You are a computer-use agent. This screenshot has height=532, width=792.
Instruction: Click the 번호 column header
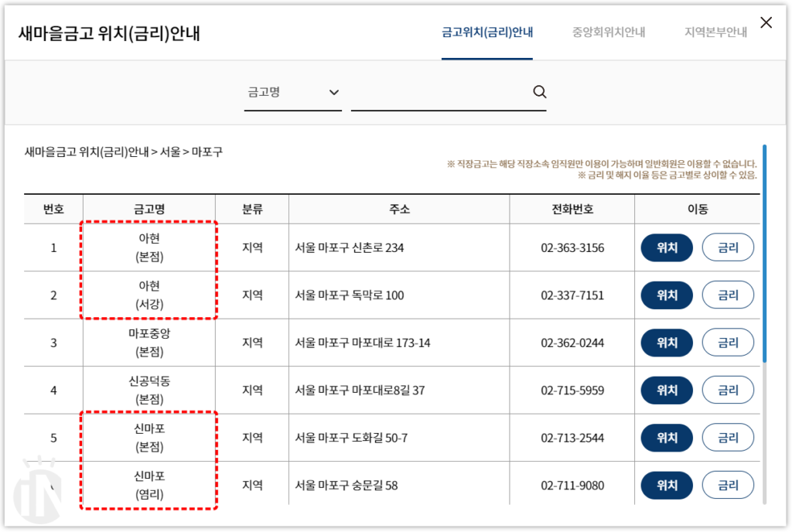coord(53,209)
